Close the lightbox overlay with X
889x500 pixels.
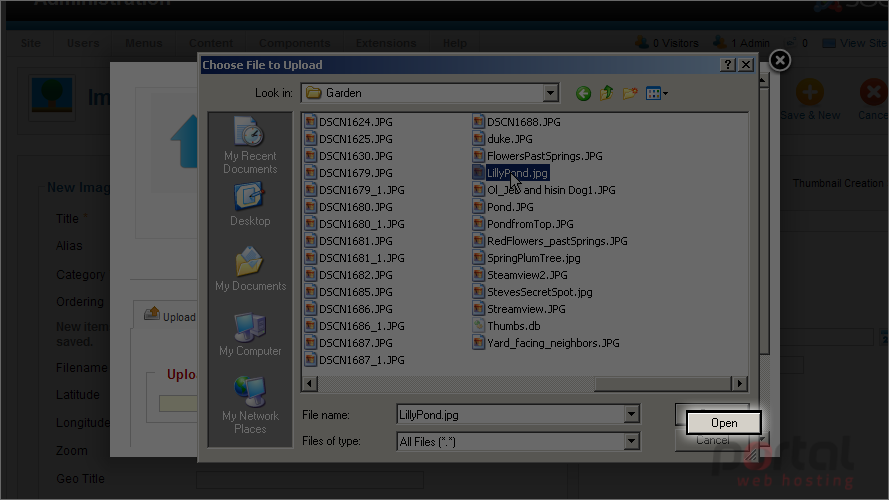click(x=780, y=60)
